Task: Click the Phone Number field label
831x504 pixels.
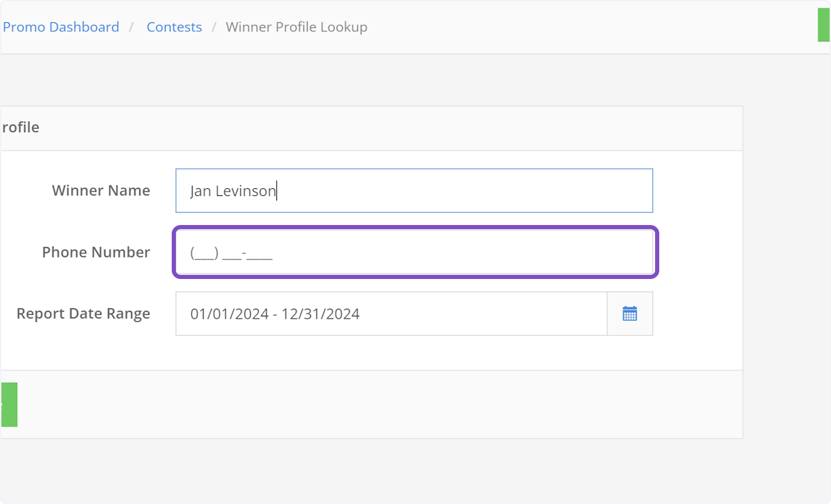Action: pyautogui.click(x=96, y=252)
